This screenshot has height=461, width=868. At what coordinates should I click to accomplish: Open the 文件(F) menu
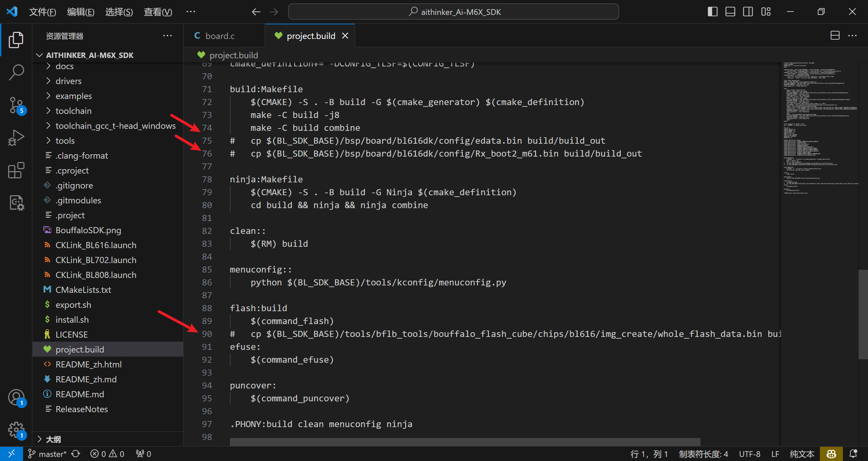[x=42, y=12]
